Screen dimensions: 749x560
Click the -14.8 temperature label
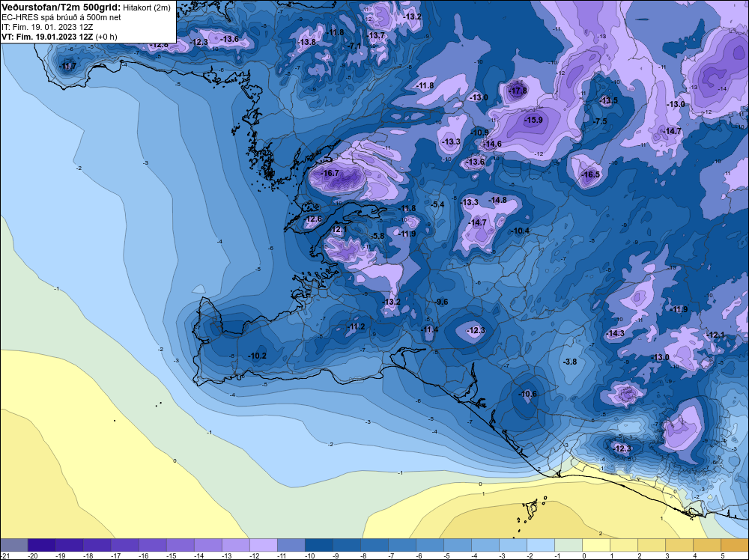498,200
